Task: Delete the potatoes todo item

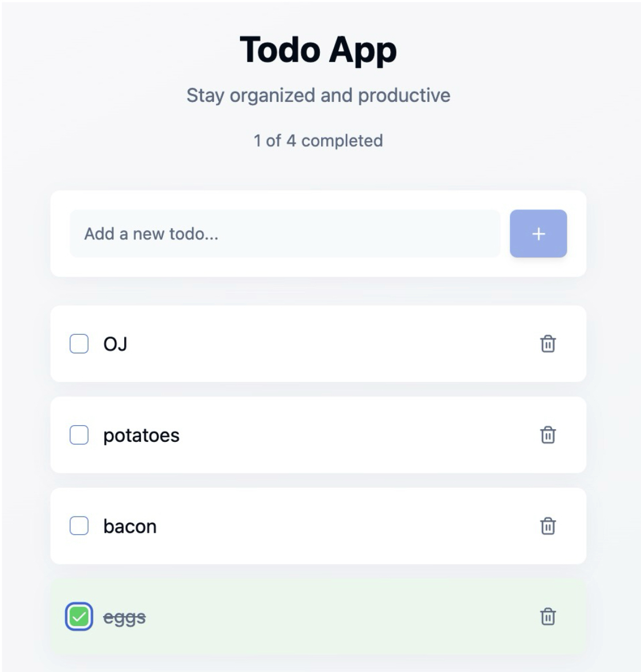Action: click(547, 436)
